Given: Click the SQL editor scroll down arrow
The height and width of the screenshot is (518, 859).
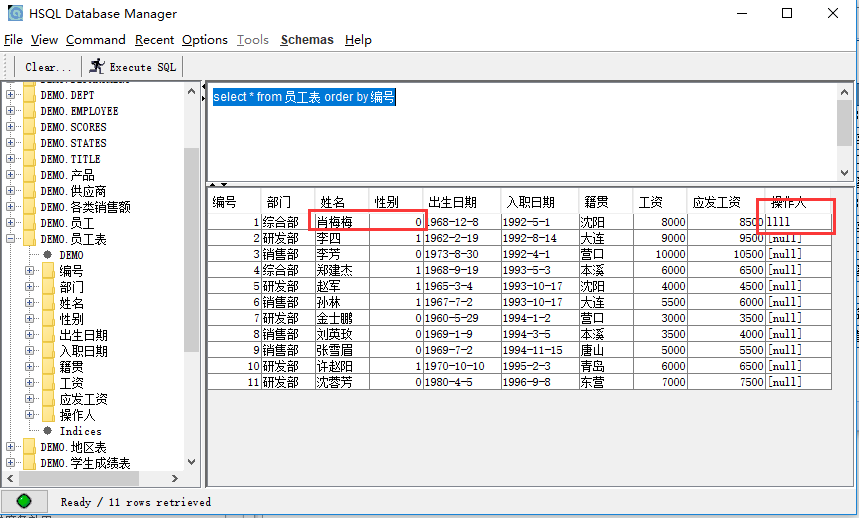Looking at the screenshot, I should tap(844, 172).
